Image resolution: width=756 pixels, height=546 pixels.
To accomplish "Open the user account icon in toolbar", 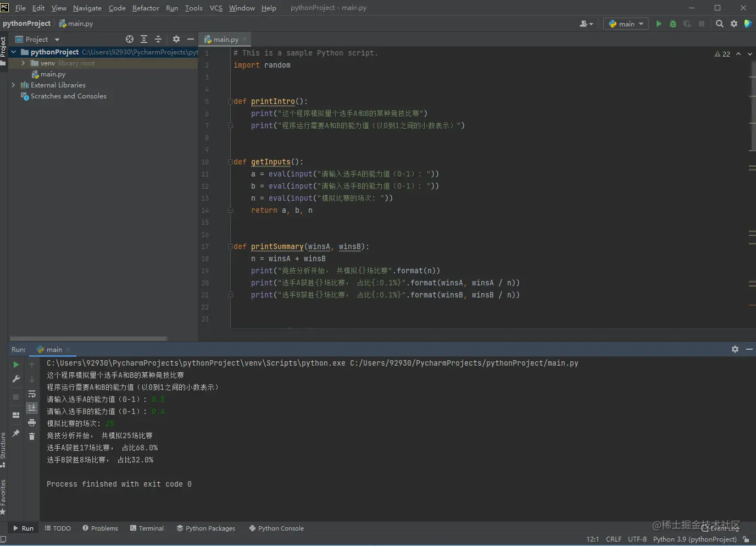I will pos(586,24).
